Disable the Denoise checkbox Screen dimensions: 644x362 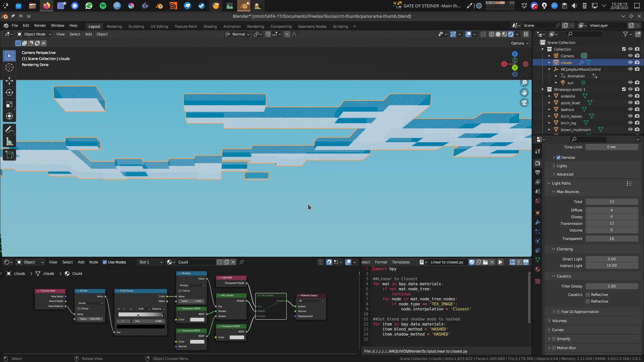tap(558, 158)
